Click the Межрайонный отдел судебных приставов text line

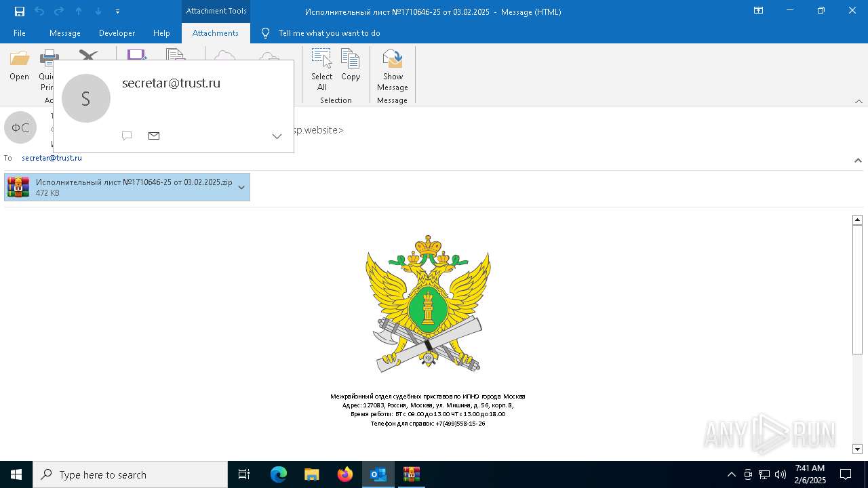pos(428,396)
